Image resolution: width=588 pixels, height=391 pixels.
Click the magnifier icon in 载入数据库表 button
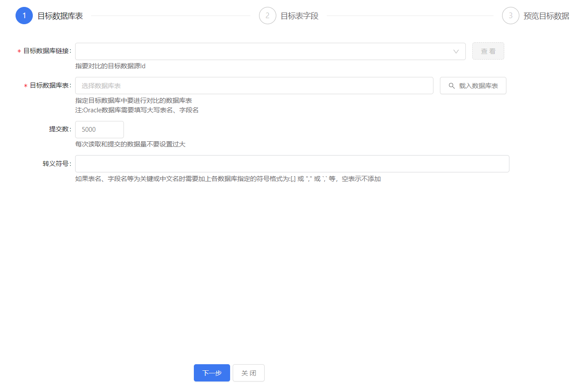coord(452,86)
